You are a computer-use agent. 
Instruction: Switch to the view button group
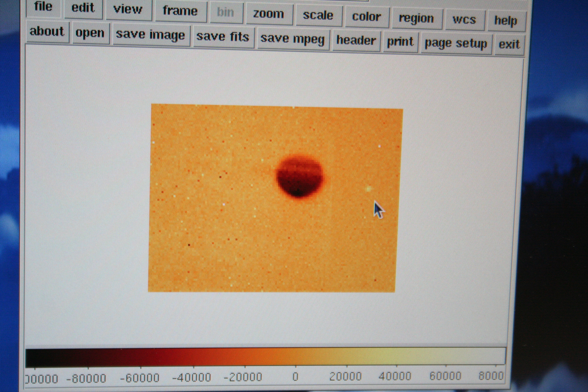[x=128, y=10]
